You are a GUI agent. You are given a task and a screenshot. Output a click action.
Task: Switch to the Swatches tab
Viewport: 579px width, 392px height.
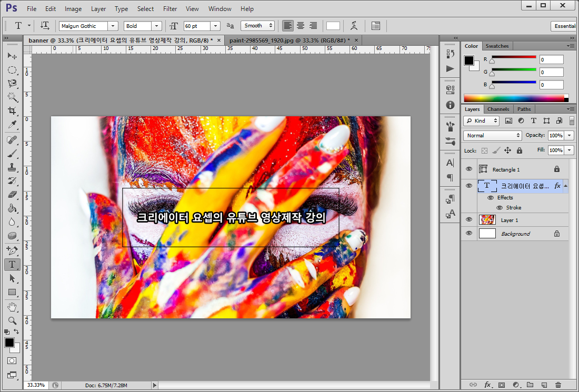point(497,46)
